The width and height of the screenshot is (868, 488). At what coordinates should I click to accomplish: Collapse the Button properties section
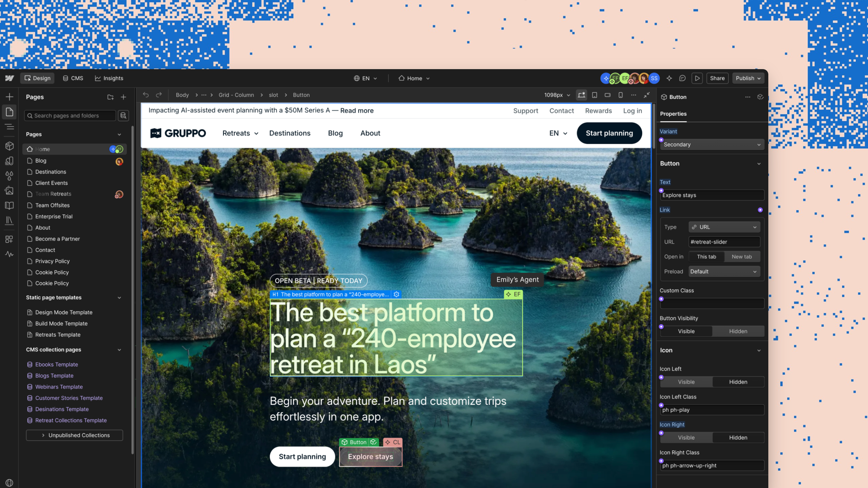[x=759, y=164]
